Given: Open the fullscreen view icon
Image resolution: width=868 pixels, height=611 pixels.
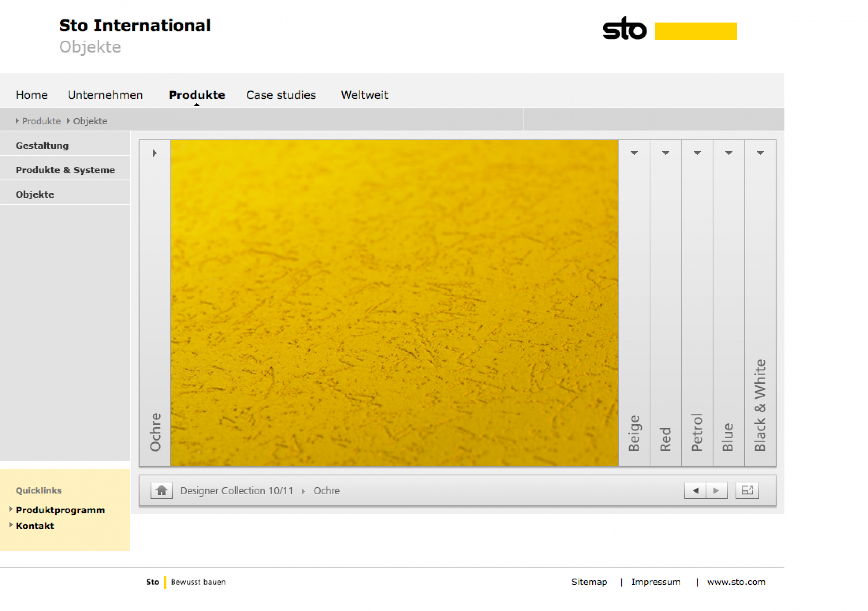Looking at the screenshot, I should [x=747, y=491].
